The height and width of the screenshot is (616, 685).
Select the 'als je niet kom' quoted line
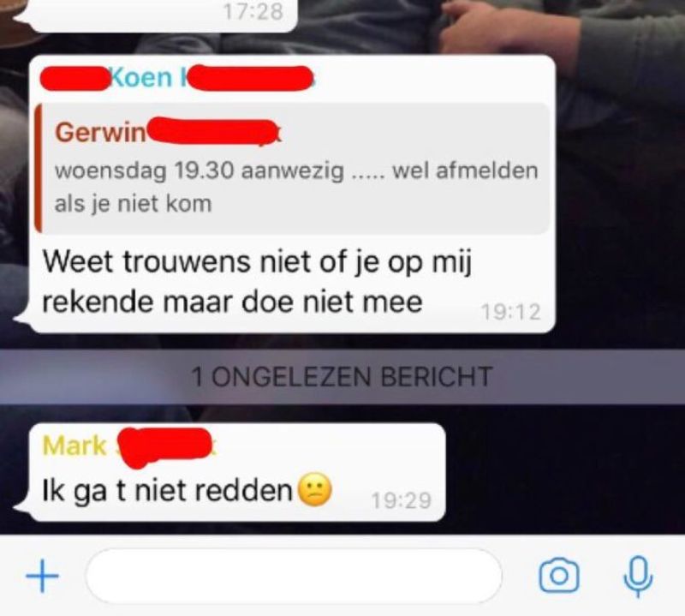click(x=134, y=204)
